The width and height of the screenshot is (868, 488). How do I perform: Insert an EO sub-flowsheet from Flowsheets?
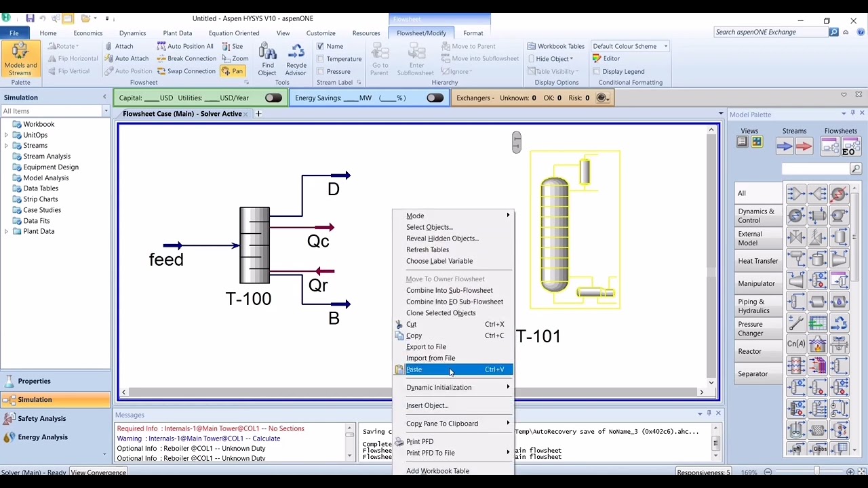click(850, 146)
